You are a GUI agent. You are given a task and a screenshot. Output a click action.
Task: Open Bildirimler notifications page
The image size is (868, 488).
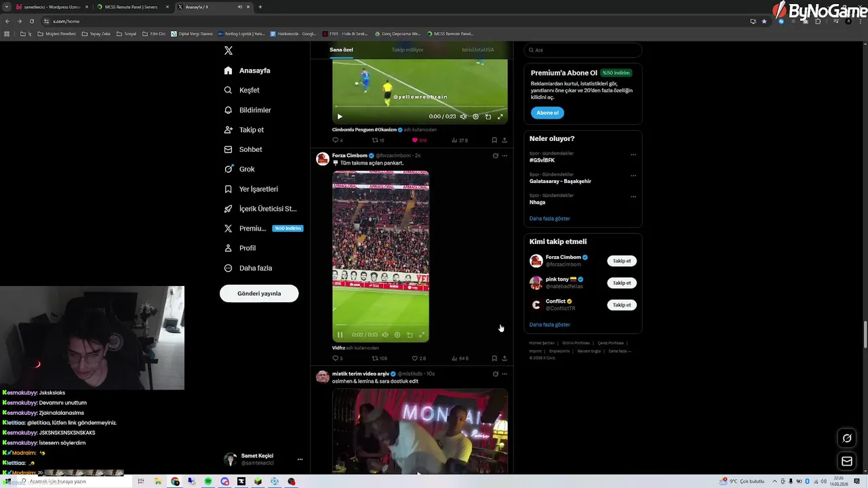[x=248, y=110]
